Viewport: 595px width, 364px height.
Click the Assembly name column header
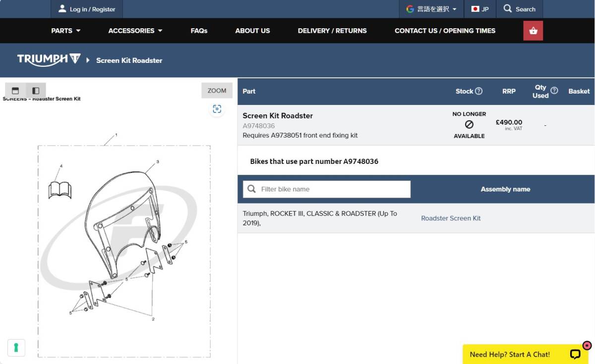coord(505,189)
